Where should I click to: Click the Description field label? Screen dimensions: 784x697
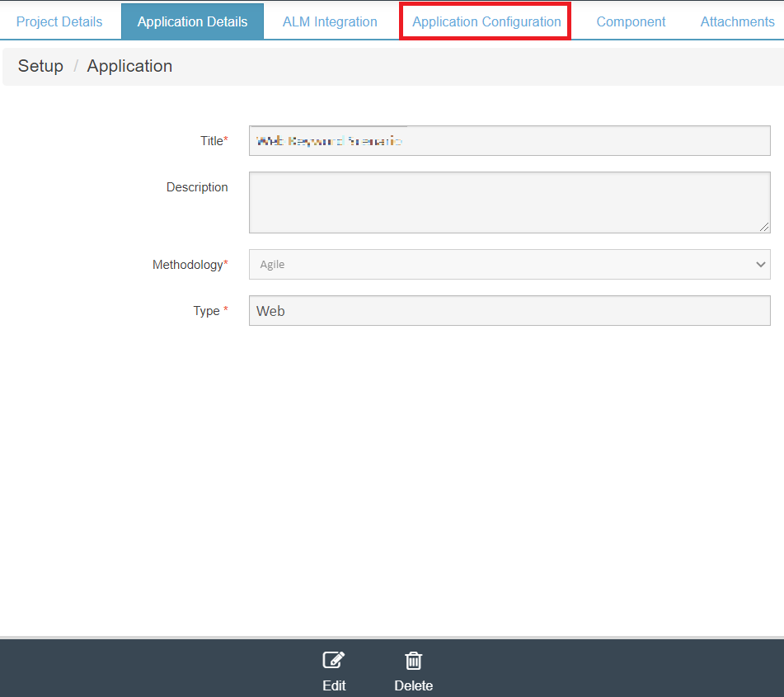[x=197, y=187]
